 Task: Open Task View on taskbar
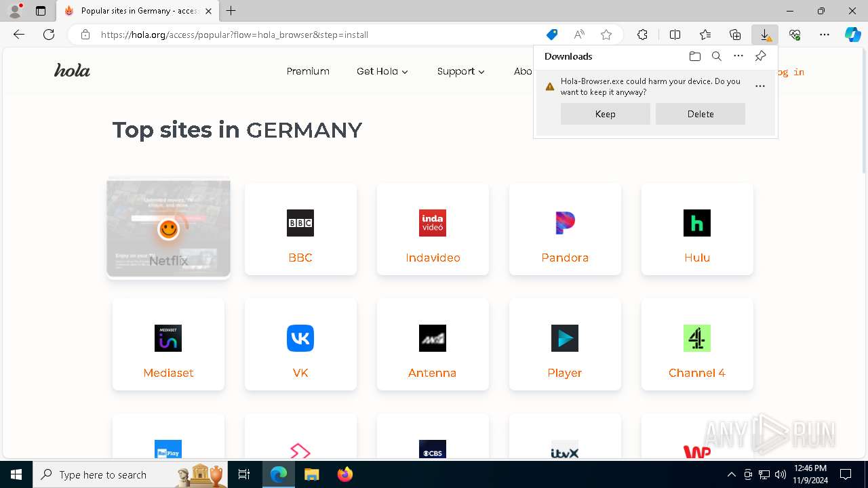pyautogui.click(x=244, y=474)
